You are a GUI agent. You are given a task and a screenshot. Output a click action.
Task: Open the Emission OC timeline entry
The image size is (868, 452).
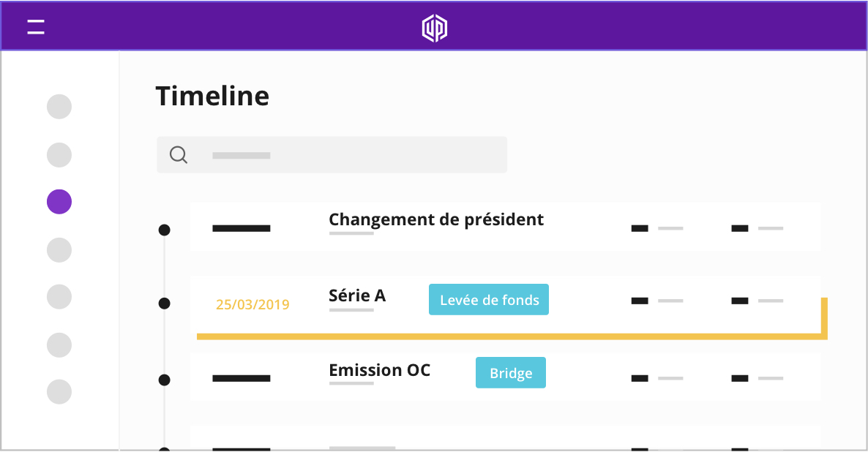[506, 377]
